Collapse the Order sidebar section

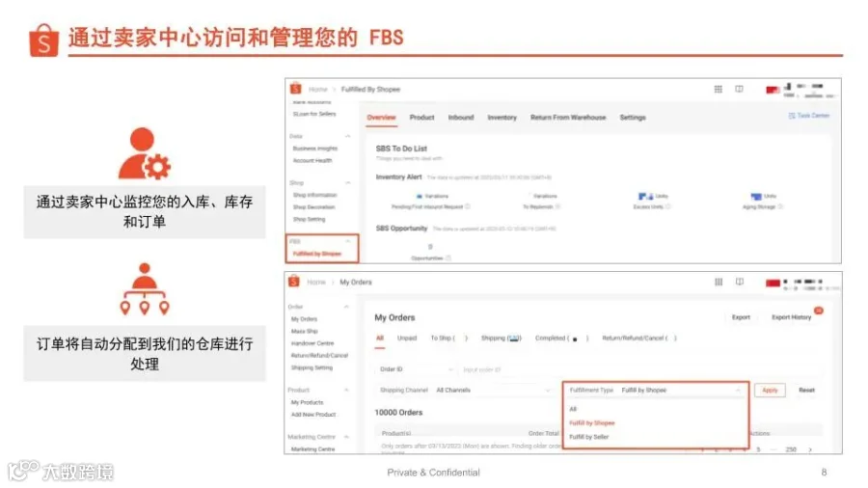click(346, 307)
